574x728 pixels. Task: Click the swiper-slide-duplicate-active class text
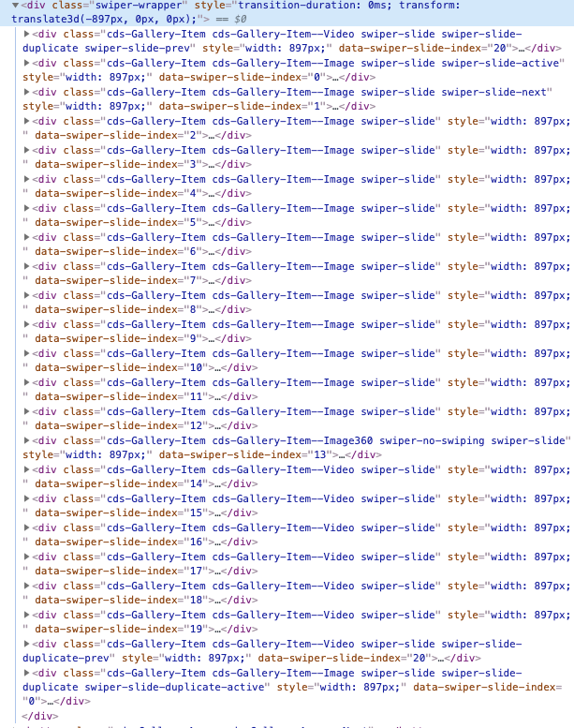[x=174, y=687]
